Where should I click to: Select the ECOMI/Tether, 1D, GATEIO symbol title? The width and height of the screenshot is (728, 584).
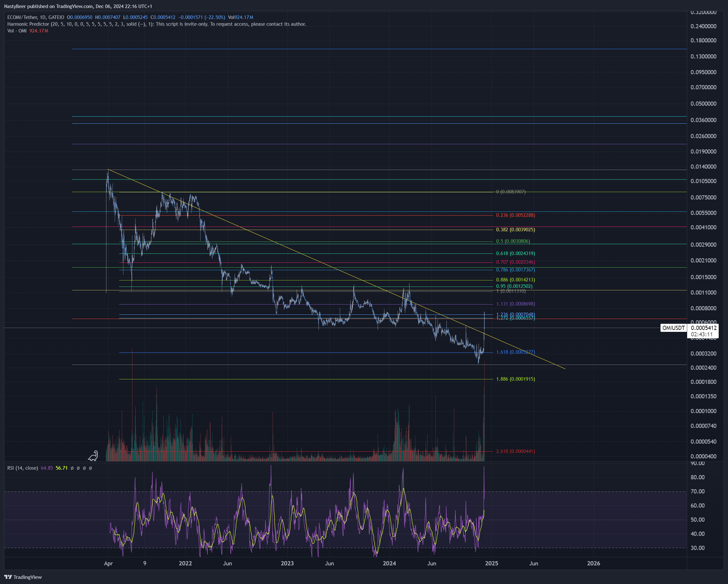[x=35, y=17]
